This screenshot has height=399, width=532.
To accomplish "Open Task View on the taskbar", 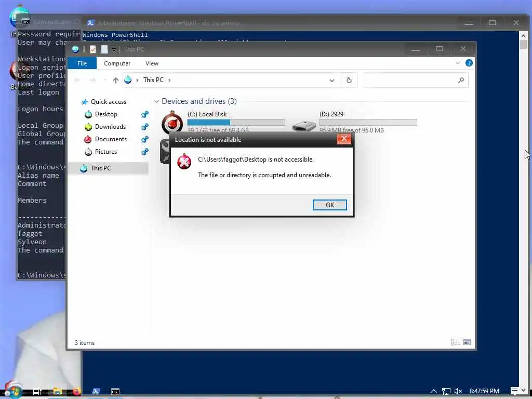I will tap(37, 391).
